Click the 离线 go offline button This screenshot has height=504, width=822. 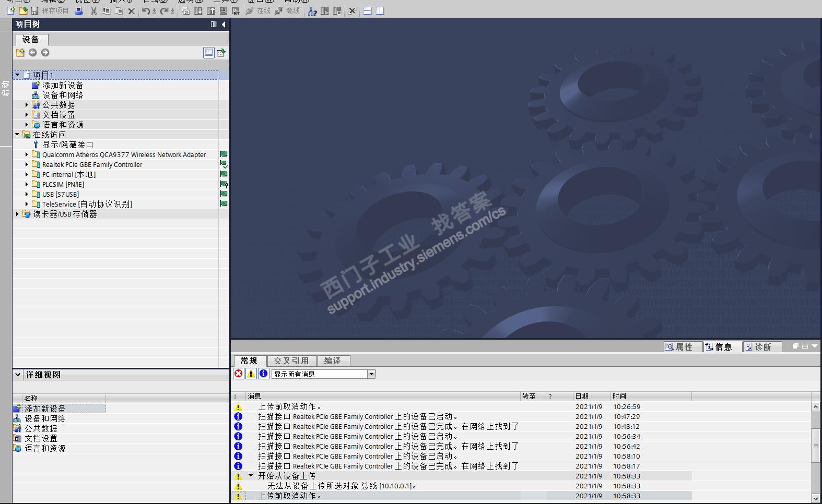point(287,10)
